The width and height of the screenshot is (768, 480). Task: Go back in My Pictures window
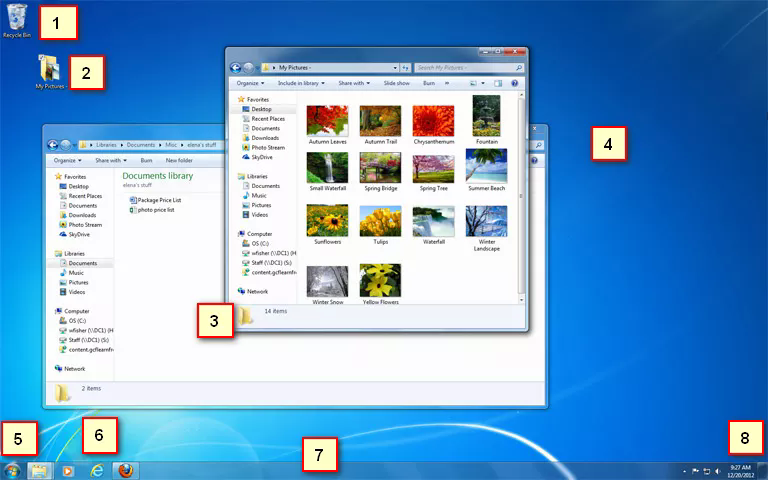pyautogui.click(x=236, y=68)
